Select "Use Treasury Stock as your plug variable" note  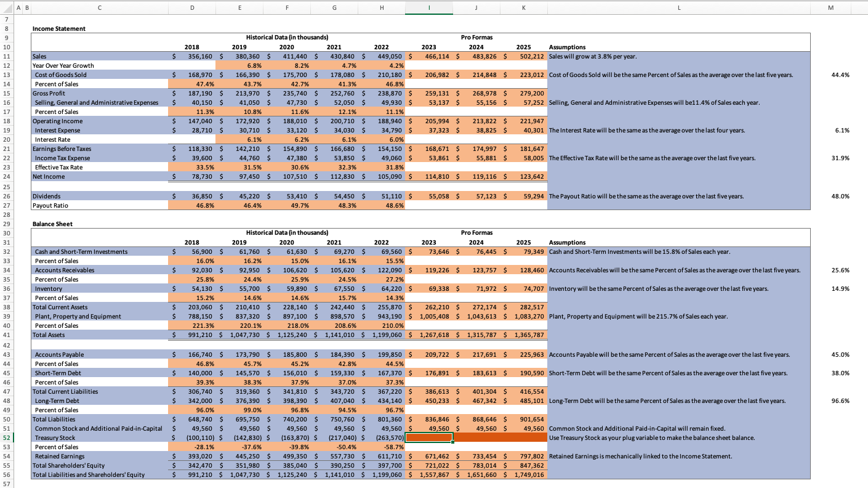click(x=652, y=437)
